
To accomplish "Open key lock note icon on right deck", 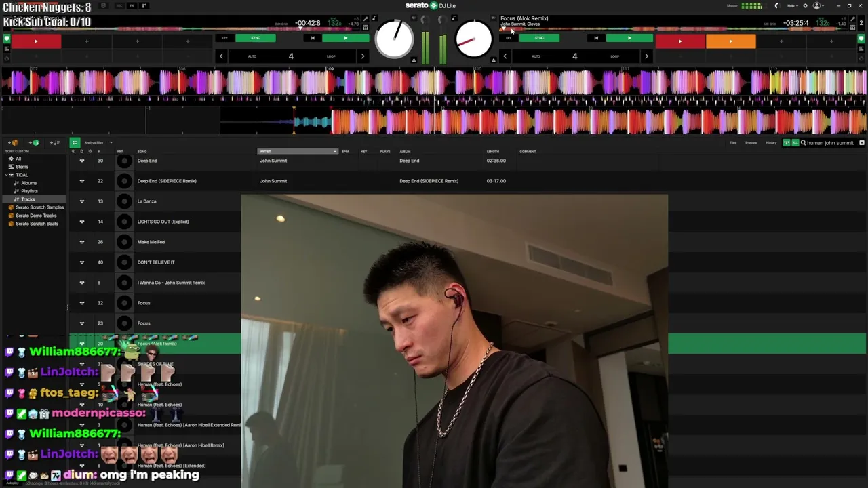I will pos(454,19).
